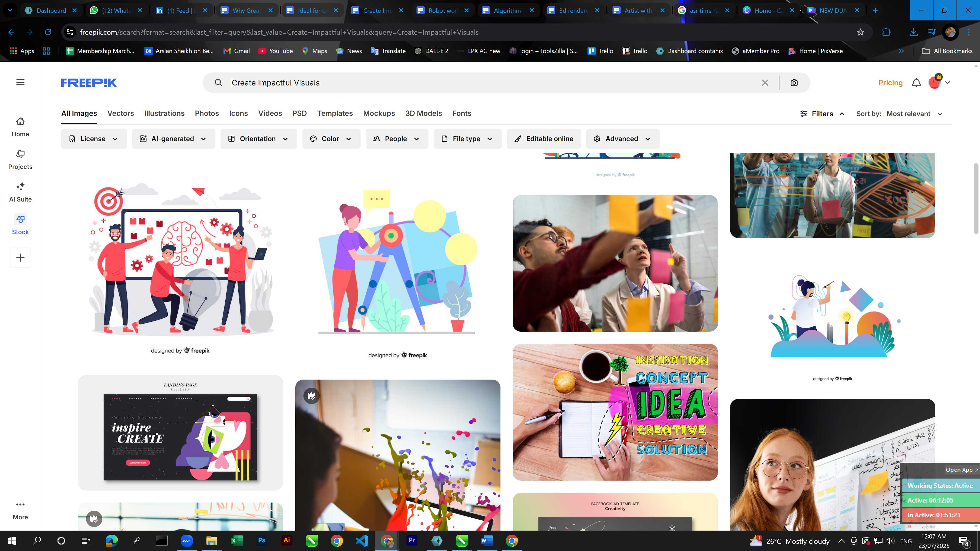980x551 pixels.
Task: Click the page vertical scrollbar
Action: coord(976,198)
